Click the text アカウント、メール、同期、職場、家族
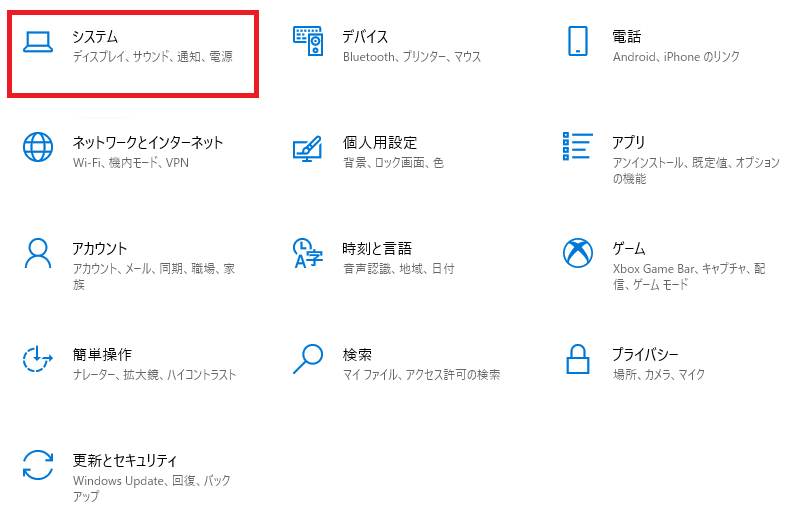This screenshot has height=532, width=804. tap(154, 276)
